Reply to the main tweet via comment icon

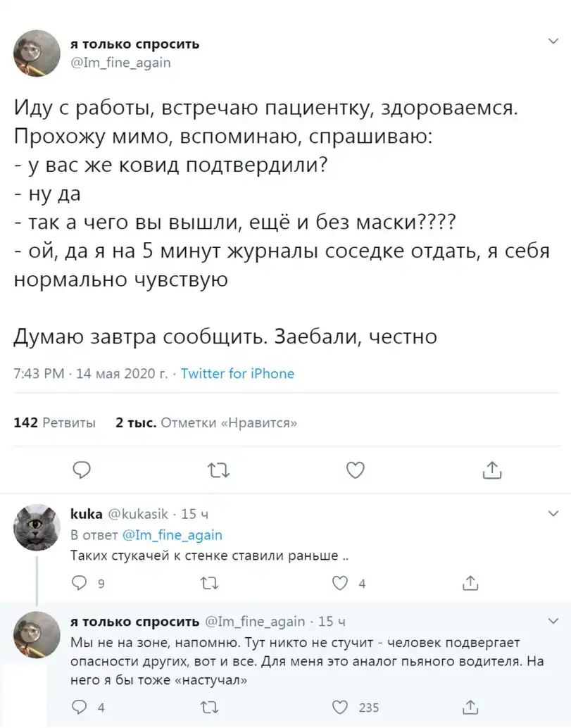tap(82, 470)
